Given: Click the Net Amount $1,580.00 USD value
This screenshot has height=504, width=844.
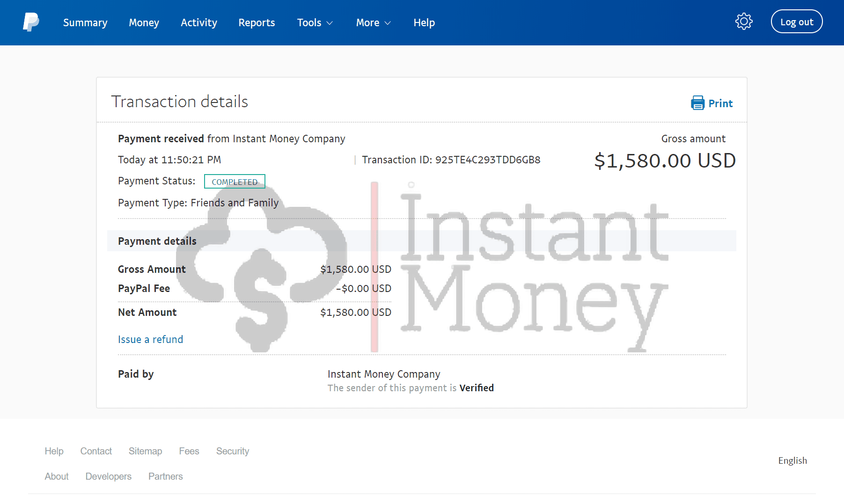Looking at the screenshot, I should (x=356, y=313).
